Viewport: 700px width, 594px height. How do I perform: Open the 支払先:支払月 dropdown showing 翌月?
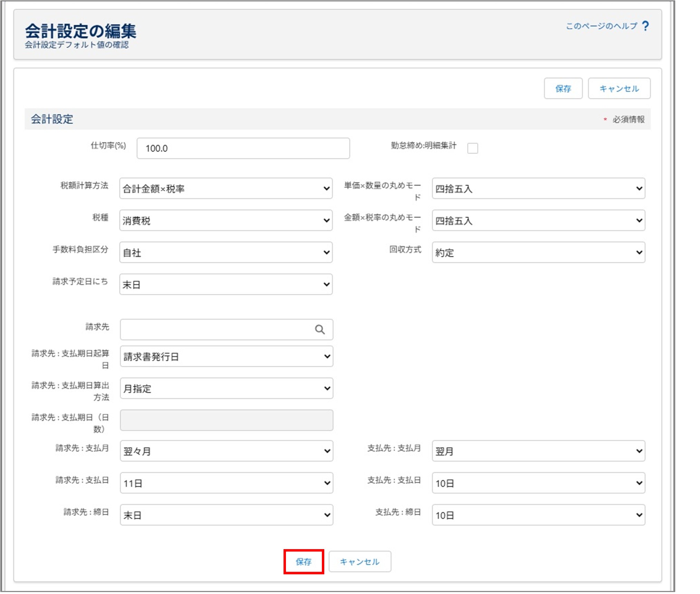538,451
